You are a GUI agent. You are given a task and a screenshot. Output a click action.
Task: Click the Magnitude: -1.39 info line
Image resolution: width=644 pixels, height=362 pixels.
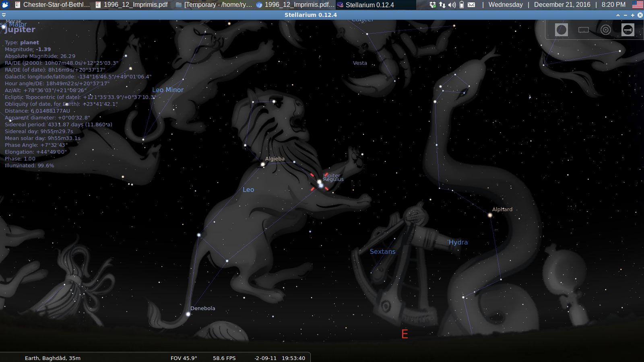point(28,49)
